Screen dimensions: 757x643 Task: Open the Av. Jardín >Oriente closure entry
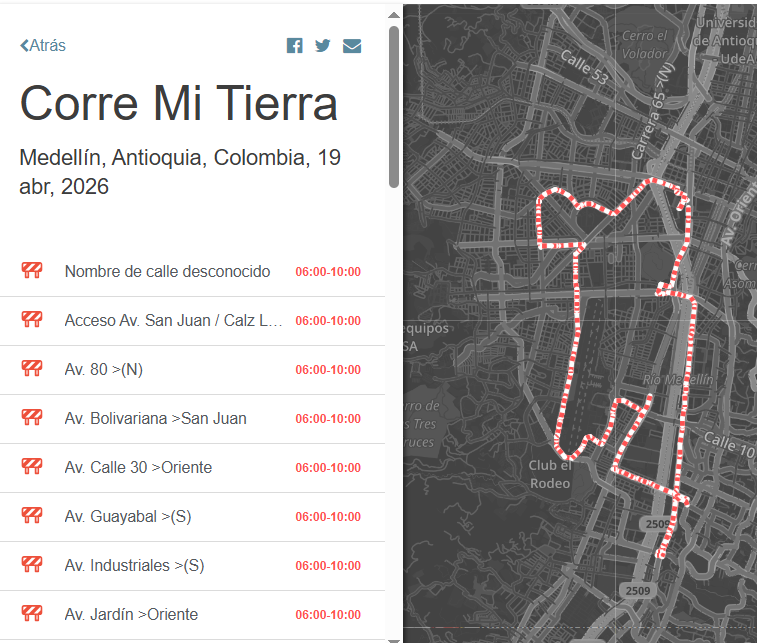131,614
